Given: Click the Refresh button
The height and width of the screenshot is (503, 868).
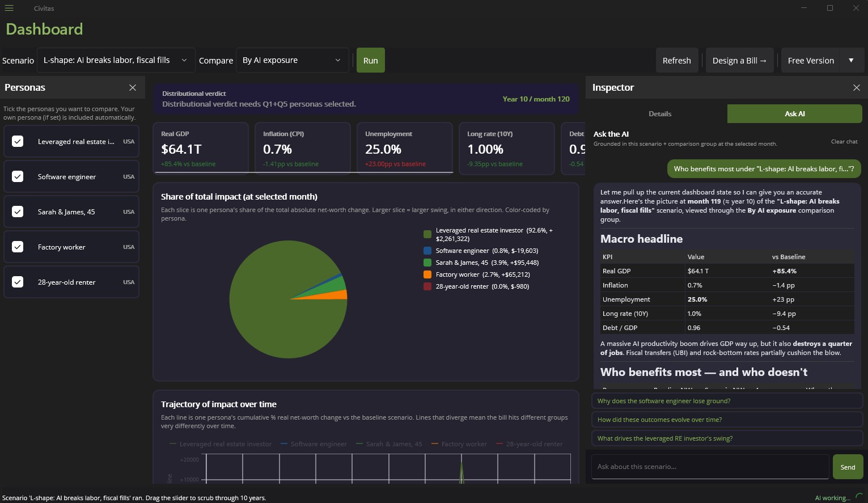Looking at the screenshot, I should [677, 60].
